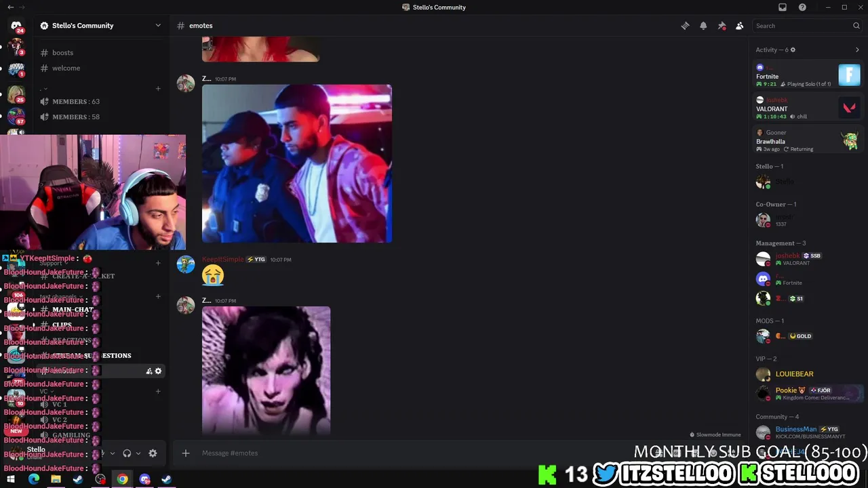Click the crying emoji message
Viewport: 868px width, 488px height.
[213, 275]
